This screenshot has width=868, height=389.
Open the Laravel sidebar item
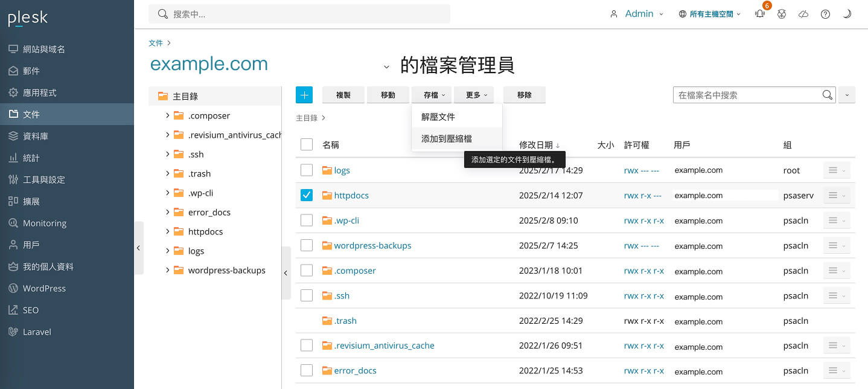pos(37,332)
